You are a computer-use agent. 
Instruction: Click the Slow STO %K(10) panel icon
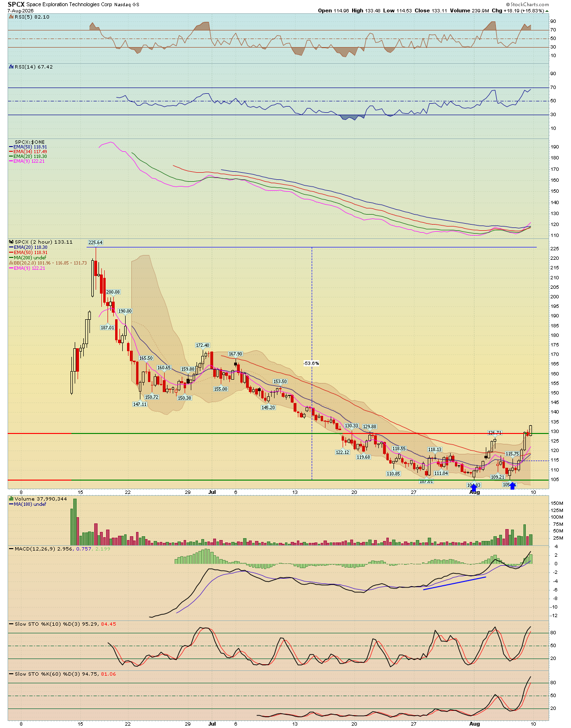(x=12, y=624)
